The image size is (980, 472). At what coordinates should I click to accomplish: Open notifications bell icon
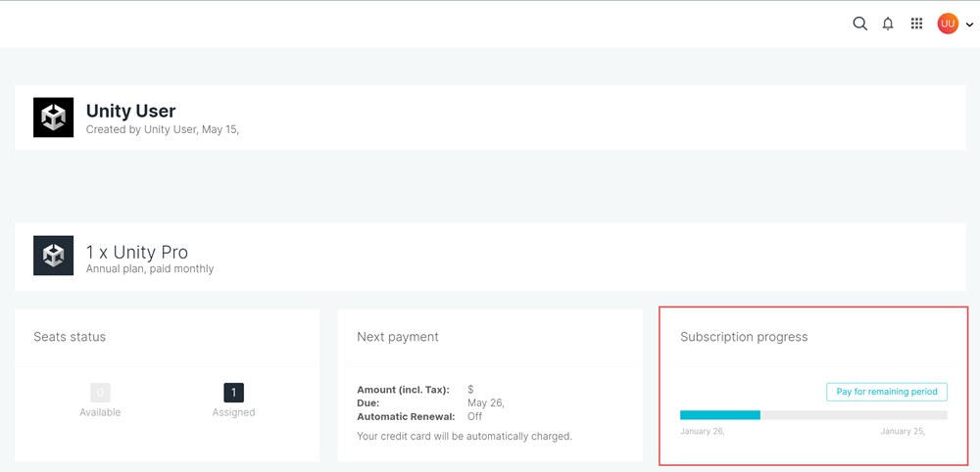(x=888, y=24)
